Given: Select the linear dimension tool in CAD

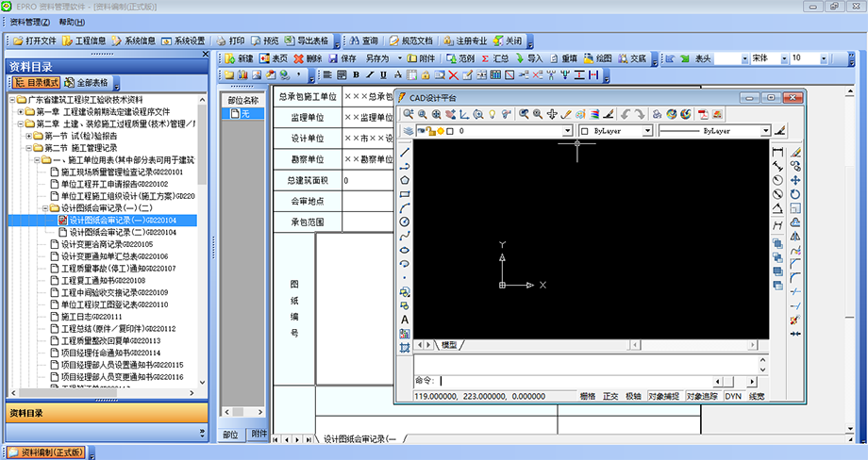Looking at the screenshot, I should 777,152.
